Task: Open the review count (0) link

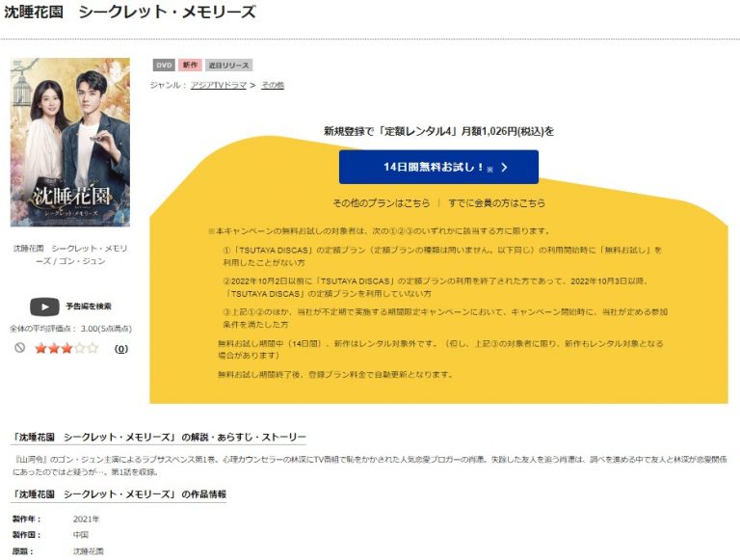Action: tap(121, 349)
